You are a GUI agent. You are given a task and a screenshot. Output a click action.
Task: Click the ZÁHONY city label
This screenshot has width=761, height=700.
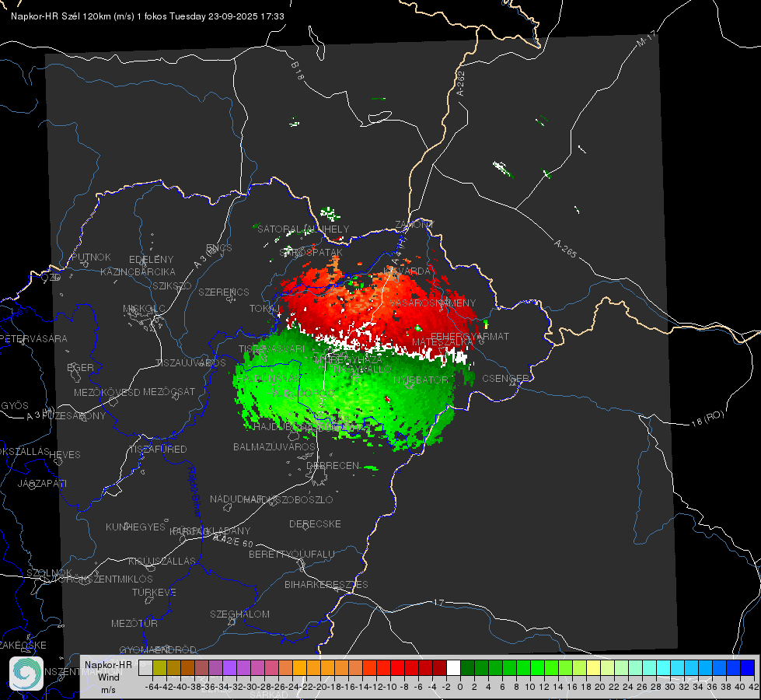(x=414, y=225)
